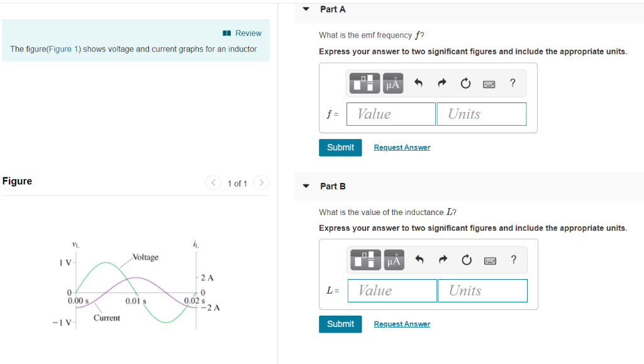The height and width of the screenshot is (364, 644).
Task: Submit the Part A answer
Action: coord(340,147)
